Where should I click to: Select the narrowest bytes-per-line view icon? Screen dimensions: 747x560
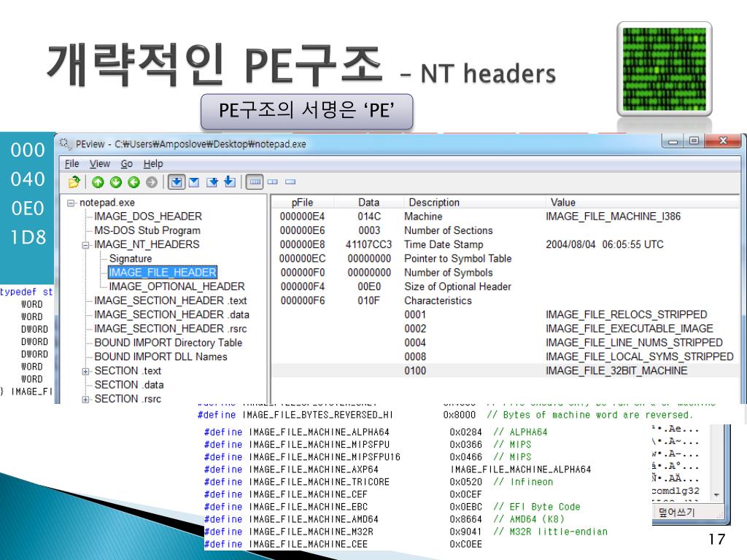(x=290, y=182)
